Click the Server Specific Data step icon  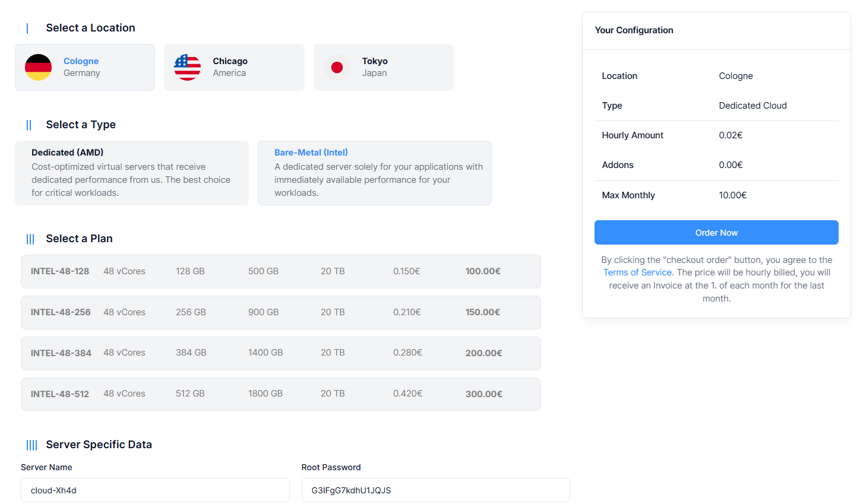(x=31, y=445)
